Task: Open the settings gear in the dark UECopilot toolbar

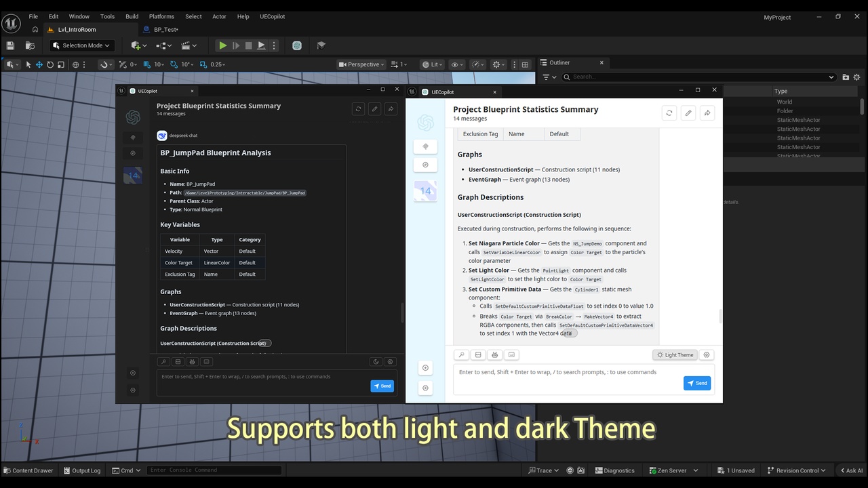Action: pos(390,362)
